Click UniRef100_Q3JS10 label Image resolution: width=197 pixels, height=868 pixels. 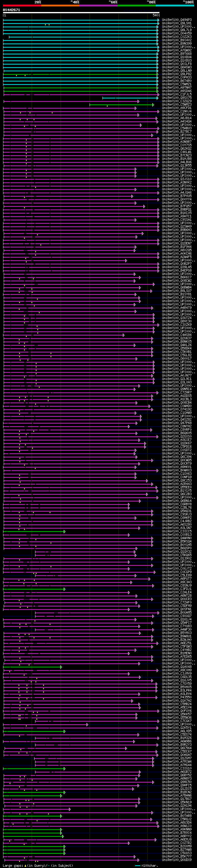pos(177,179)
